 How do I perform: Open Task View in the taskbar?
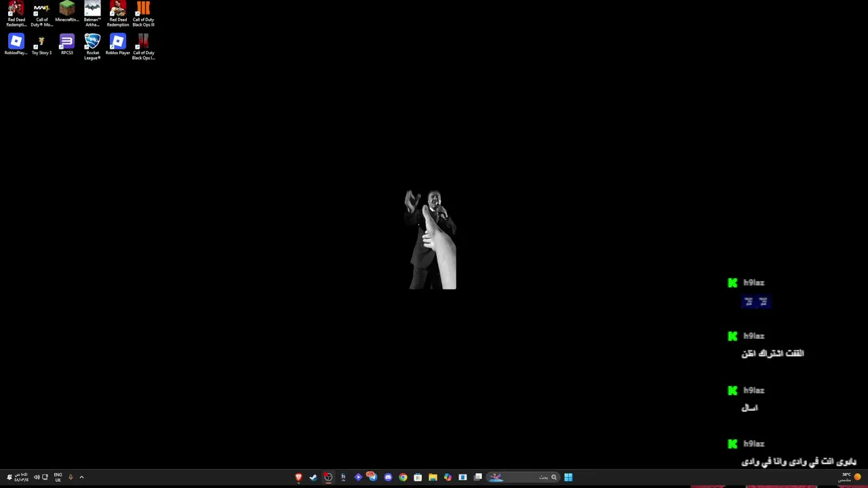click(x=478, y=477)
